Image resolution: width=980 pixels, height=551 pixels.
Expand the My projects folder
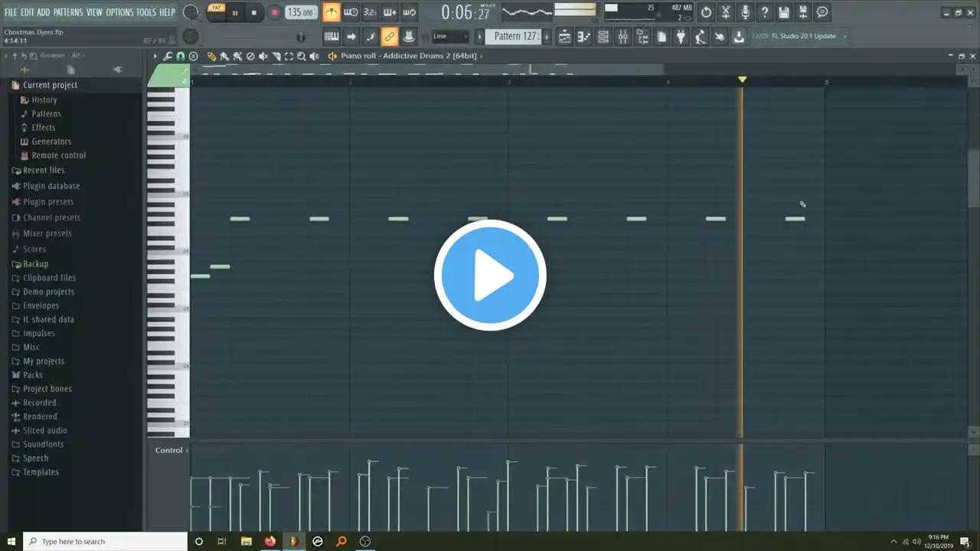[44, 361]
